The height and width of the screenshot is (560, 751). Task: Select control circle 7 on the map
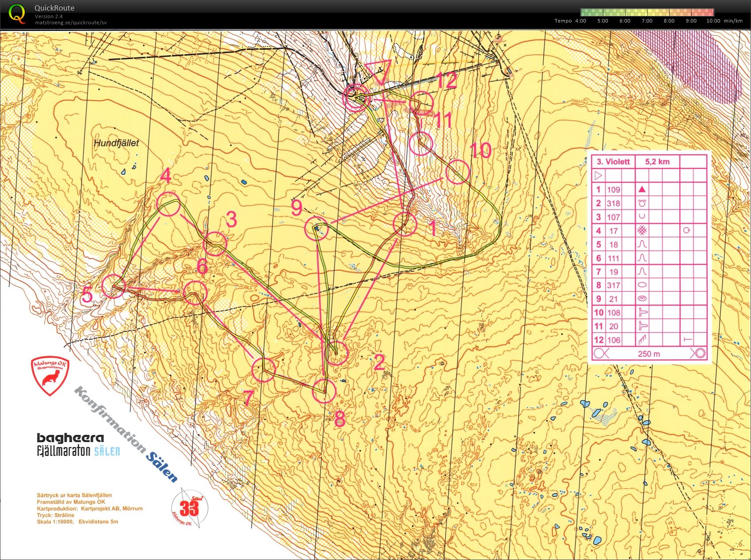tap(263, 370)
